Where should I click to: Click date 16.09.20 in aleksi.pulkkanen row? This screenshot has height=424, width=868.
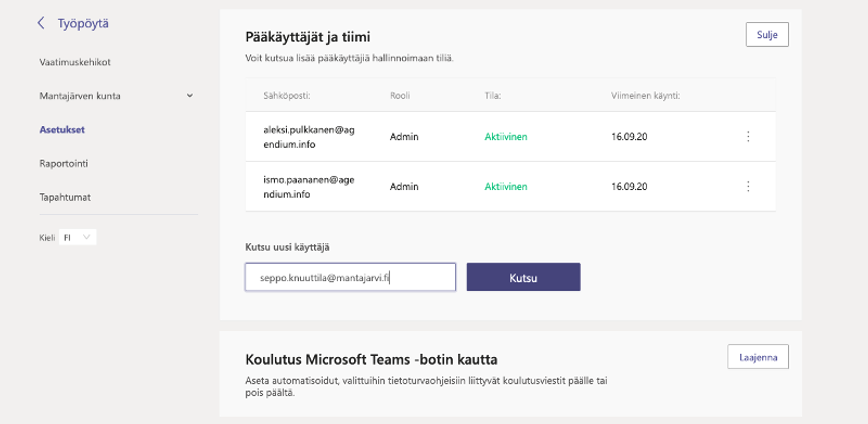click(629, 137)
